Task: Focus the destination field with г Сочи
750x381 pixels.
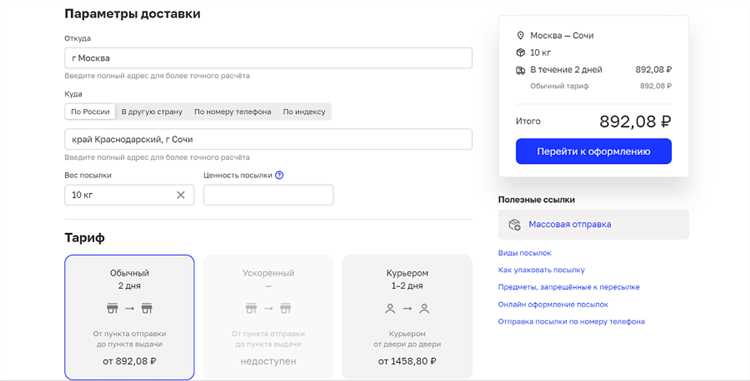Action: click(x=268, y=139)
